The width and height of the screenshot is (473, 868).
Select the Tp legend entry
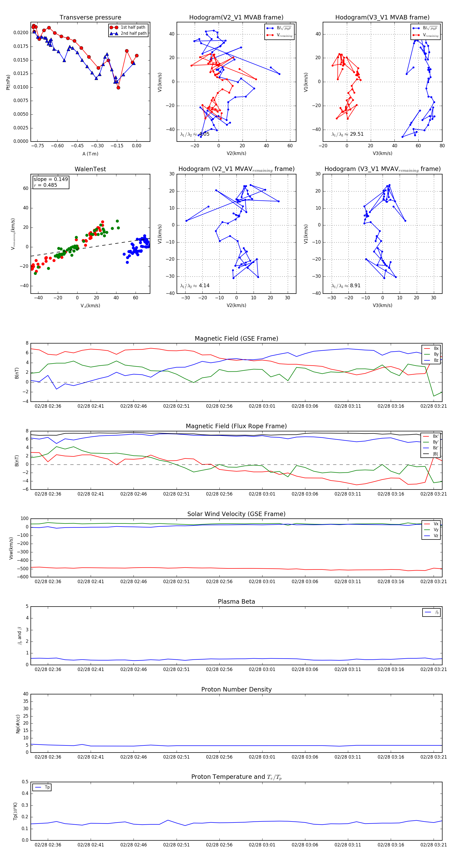click(42, 788)
